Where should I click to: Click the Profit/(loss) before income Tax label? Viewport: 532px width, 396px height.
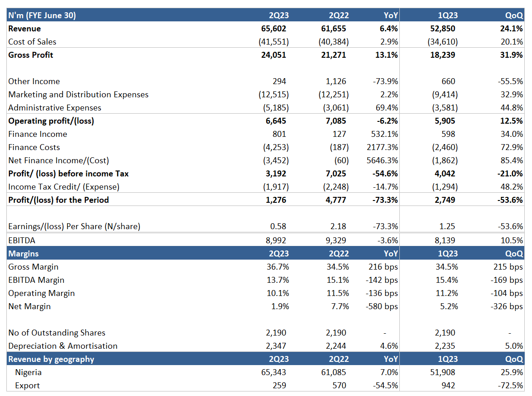[68, 174]
